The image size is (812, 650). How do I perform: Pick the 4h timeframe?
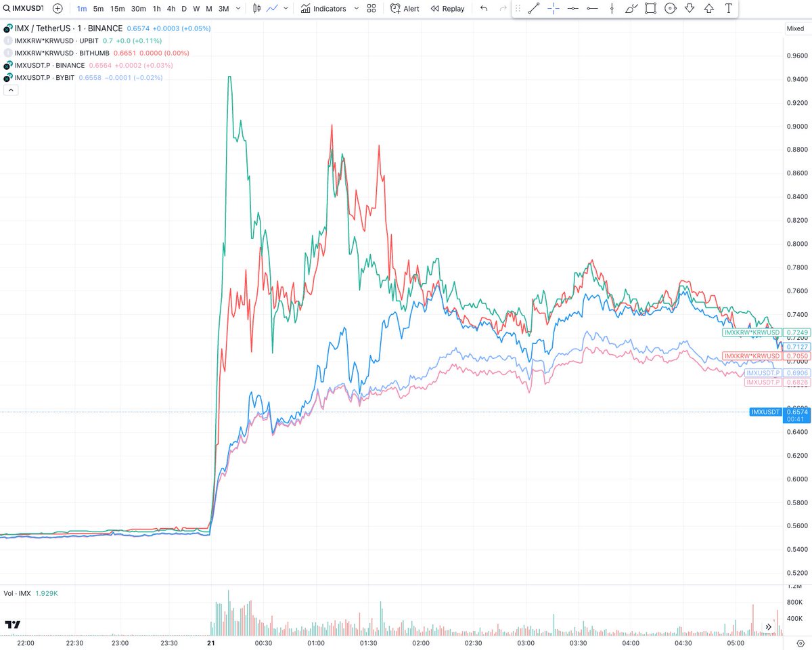(171, 9)
